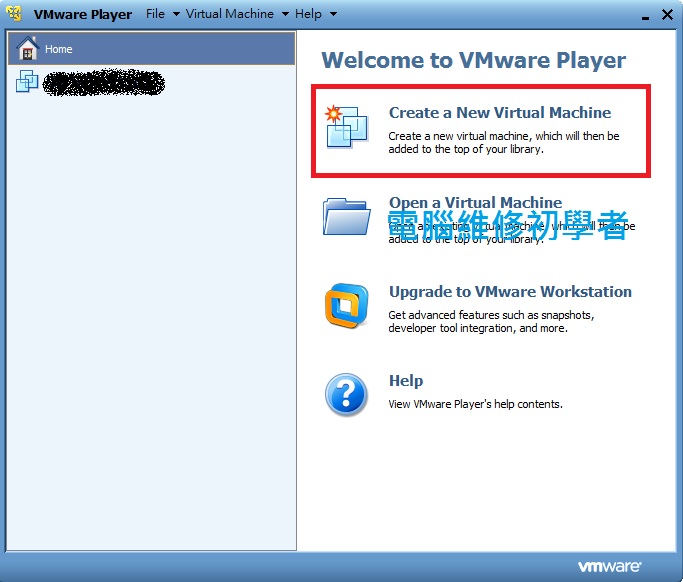The height and width of the screenshot is (582, 683).
Task: Click Upgrade to VMware Workstation heading
Action: 510,292
